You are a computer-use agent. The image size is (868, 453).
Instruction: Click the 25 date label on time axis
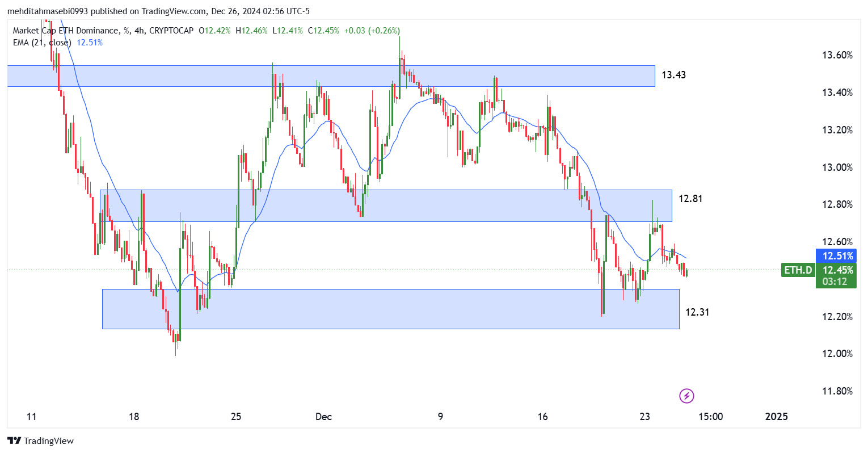point(236,417)
